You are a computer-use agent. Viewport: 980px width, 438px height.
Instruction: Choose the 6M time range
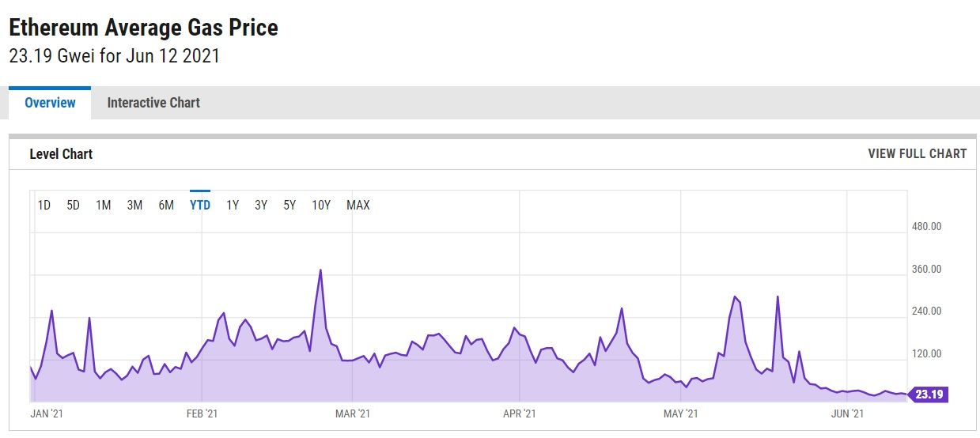pyautogui.click(x=166, y=205)
